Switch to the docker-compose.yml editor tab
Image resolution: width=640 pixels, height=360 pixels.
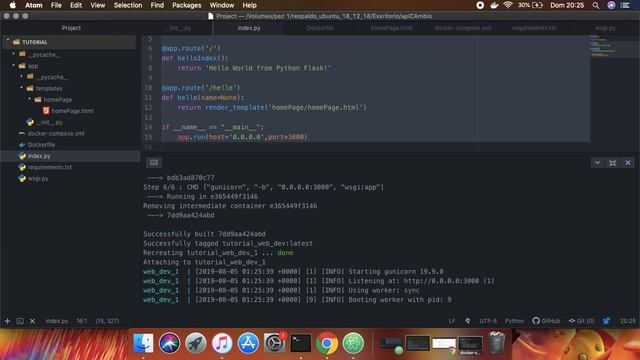[463, 28]
